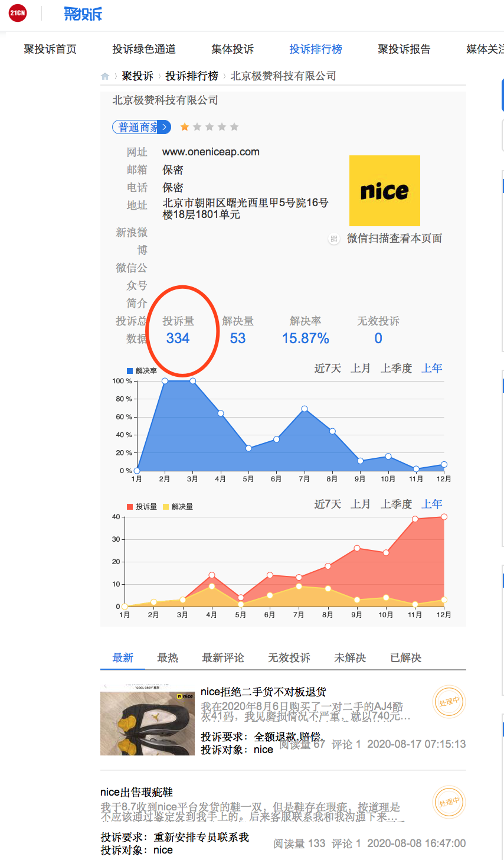The image size is (504, 860).
Task: Toggle 投诉量 legend in second chart
Action: point(142,507)
